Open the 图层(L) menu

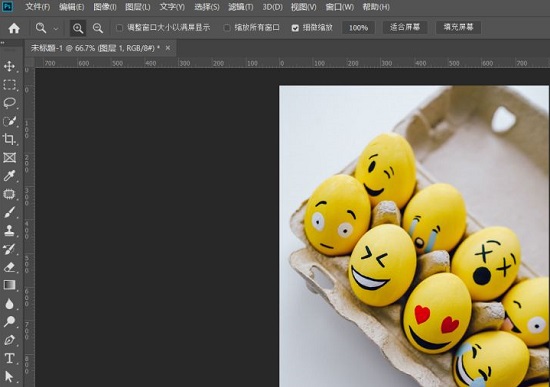[138, 7]
